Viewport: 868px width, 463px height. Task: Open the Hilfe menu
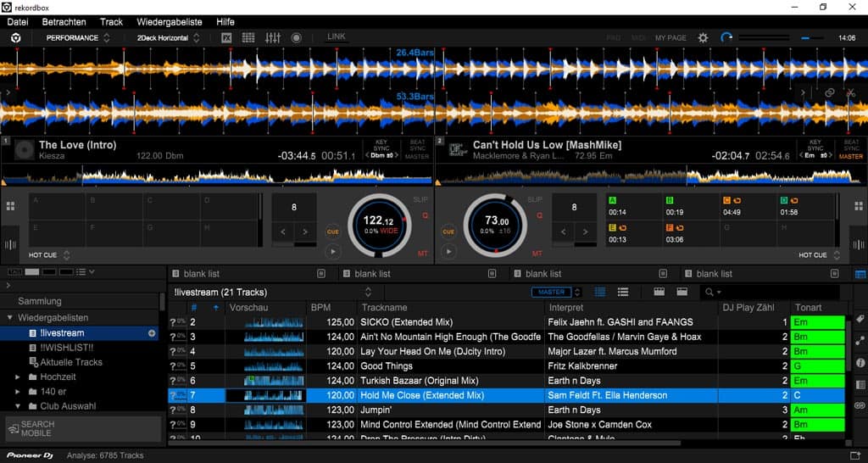[225, 22]
